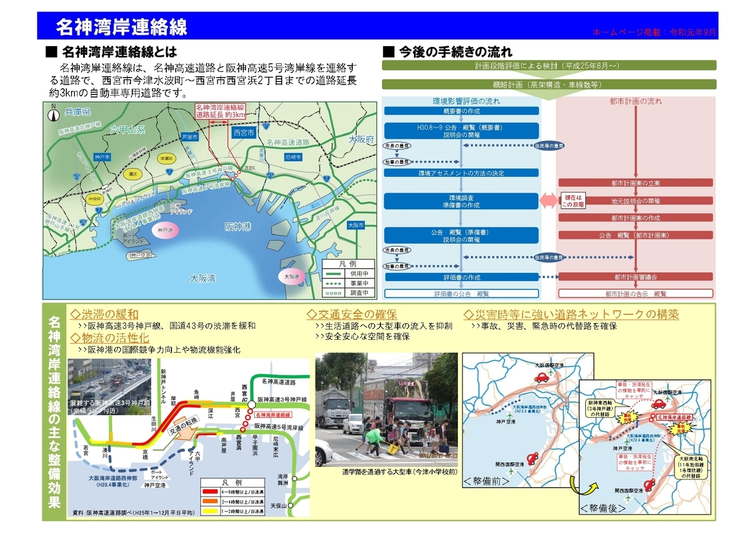Click the red 名神湾岸連絡線 道路延長 約3km callout

coord(219,112)
